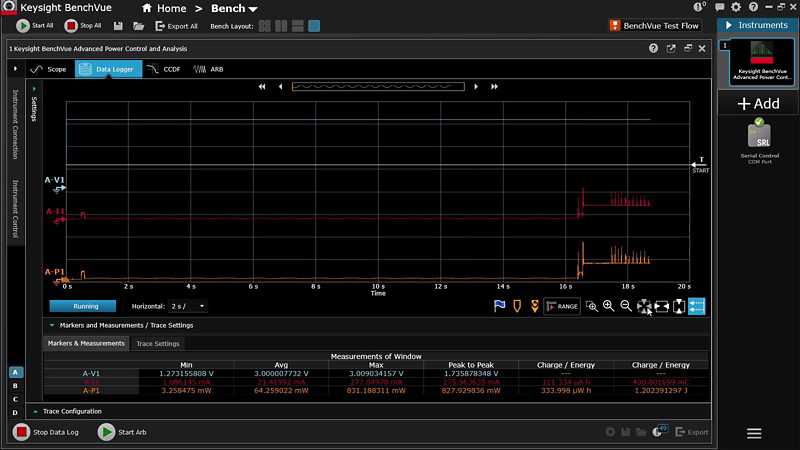Screen dimensions: 800x450
Task: Expand the Settings side panel
Action: (x=34, y=106)
